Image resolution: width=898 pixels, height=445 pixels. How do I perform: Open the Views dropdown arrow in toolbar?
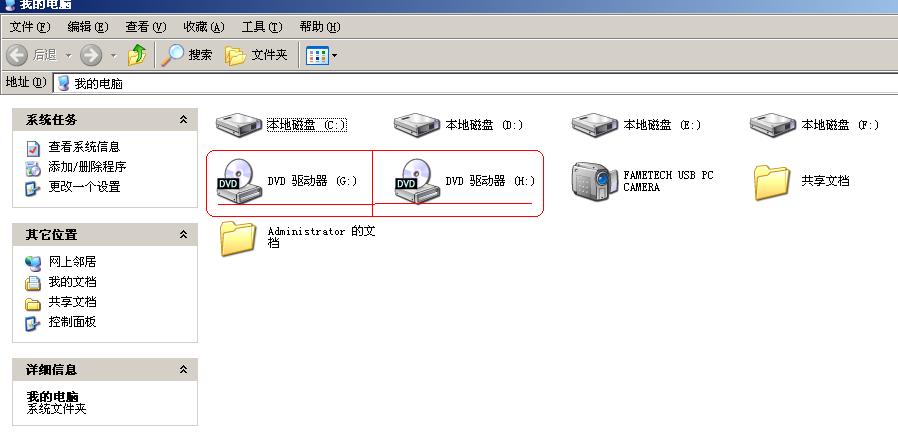334,56
